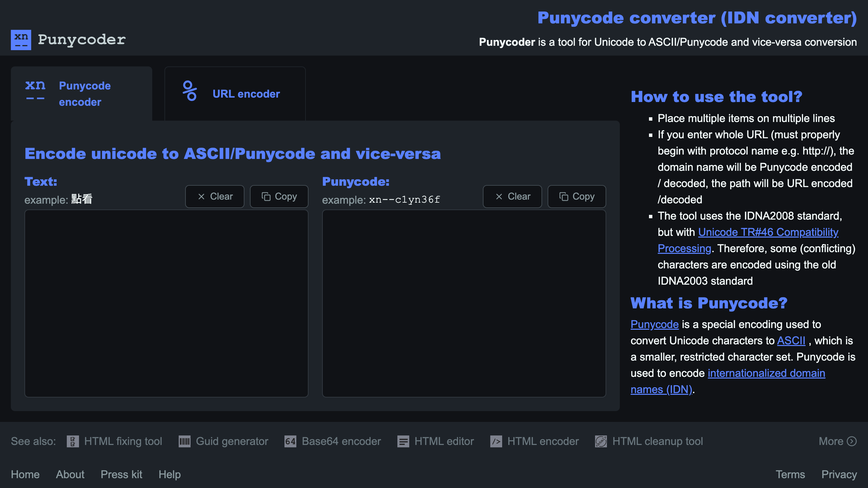Click inside the Text input area

coord(166,303)
